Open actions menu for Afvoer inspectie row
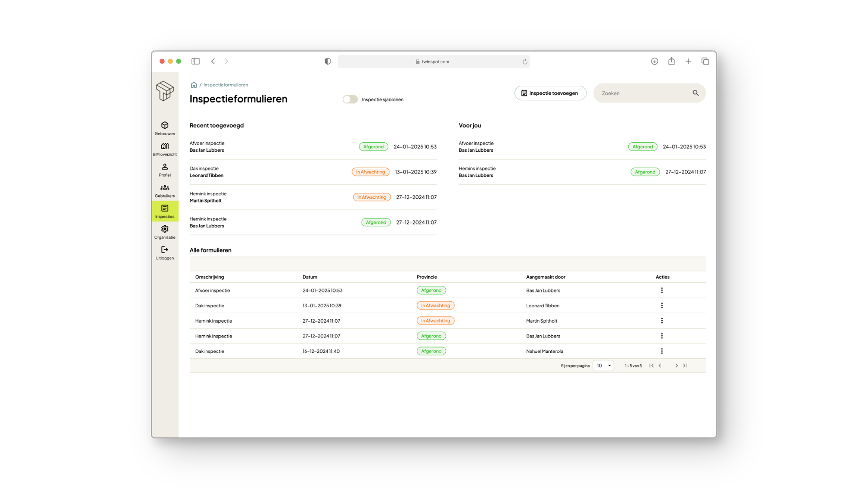 click(x=662, y=290)
